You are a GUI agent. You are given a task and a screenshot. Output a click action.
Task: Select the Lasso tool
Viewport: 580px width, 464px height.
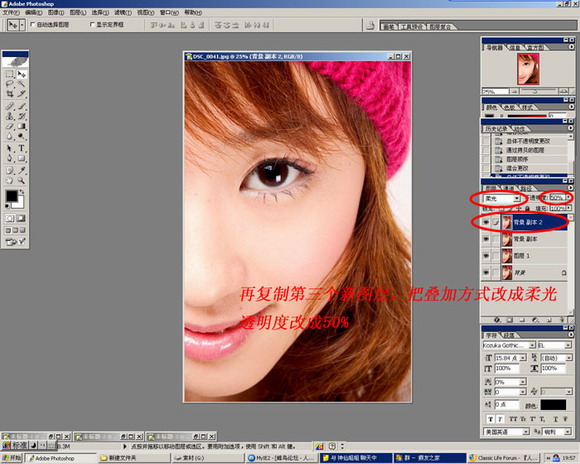[10, 84]
